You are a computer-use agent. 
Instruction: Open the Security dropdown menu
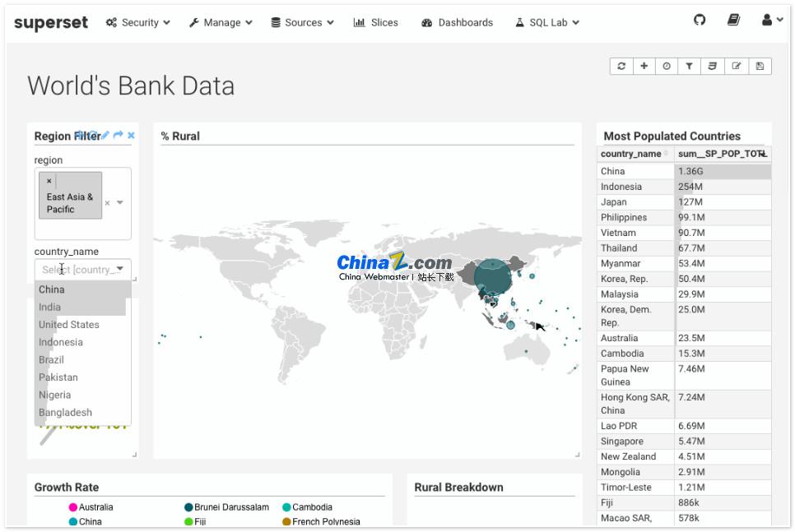pos(138,23)
